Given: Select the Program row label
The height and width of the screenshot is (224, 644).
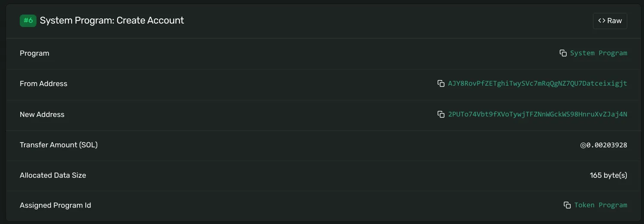Looking at the screenshot, I should (34, 53).
